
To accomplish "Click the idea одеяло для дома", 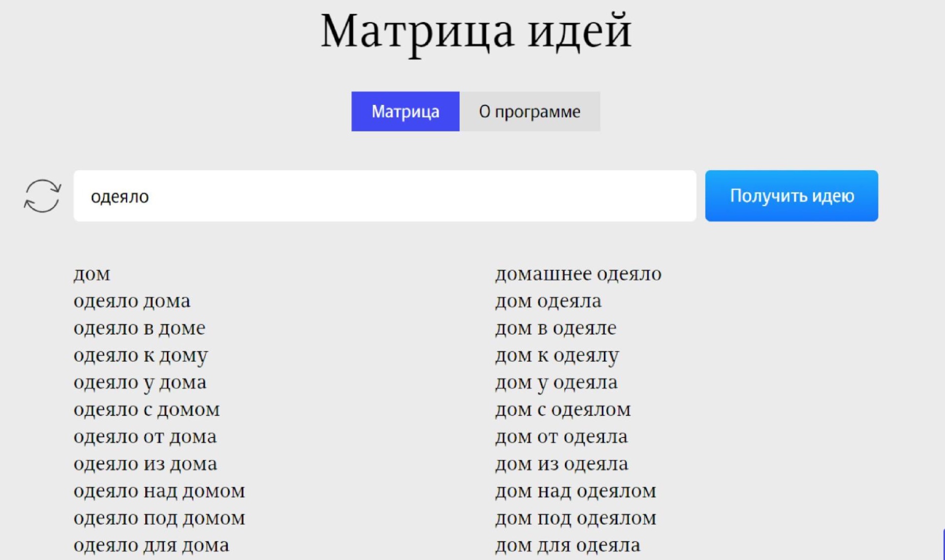I will [x=151, y=545].
